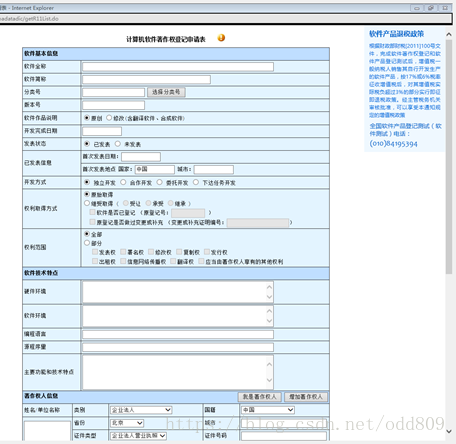This screenshot has width=456, height=444.
Task: Click the 开发完成日期 date field
Action: tap(102, 131)
